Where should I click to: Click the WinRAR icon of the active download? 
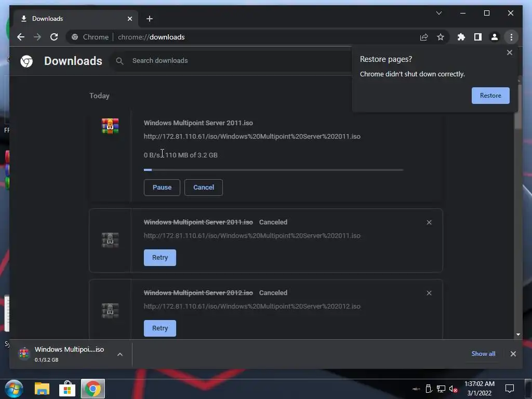[x=110, y=126]
